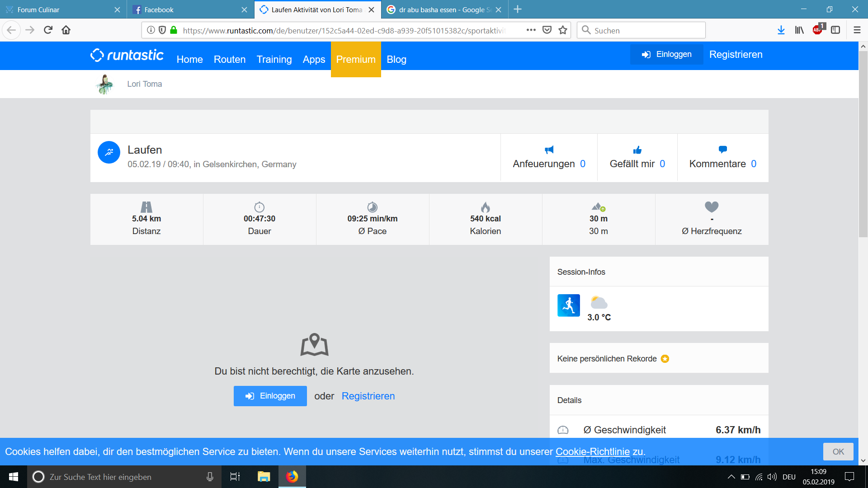This screenshot has height=488, width=868.
Task: Open the Cookie-Richtlinie link
Action: click(592, 451)
